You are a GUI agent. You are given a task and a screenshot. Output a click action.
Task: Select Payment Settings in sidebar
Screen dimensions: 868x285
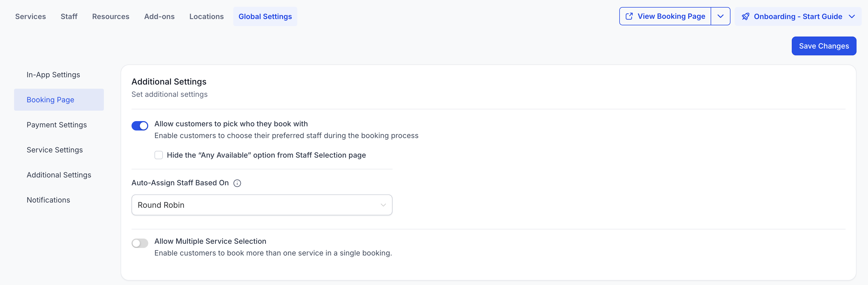click(x=57, y=125)
